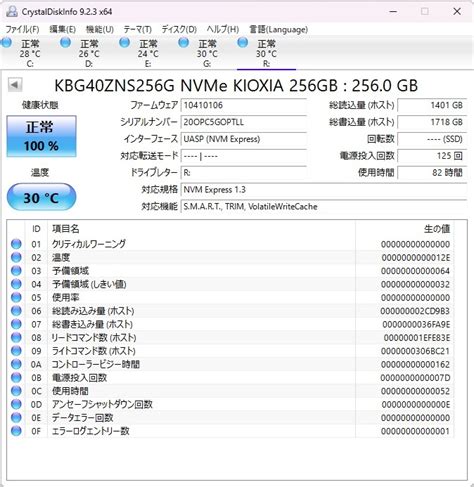Click raw value 00000001EFE83E
This screenshot has width=474, height=487.
click(x=417, y=338)
